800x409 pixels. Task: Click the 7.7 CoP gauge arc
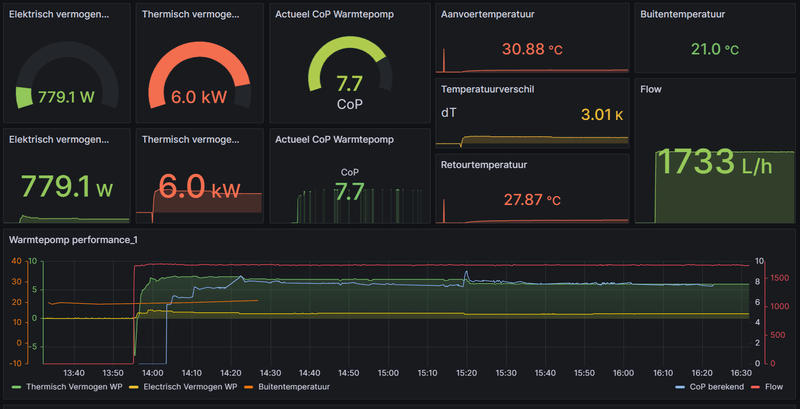tap(349, 64)
